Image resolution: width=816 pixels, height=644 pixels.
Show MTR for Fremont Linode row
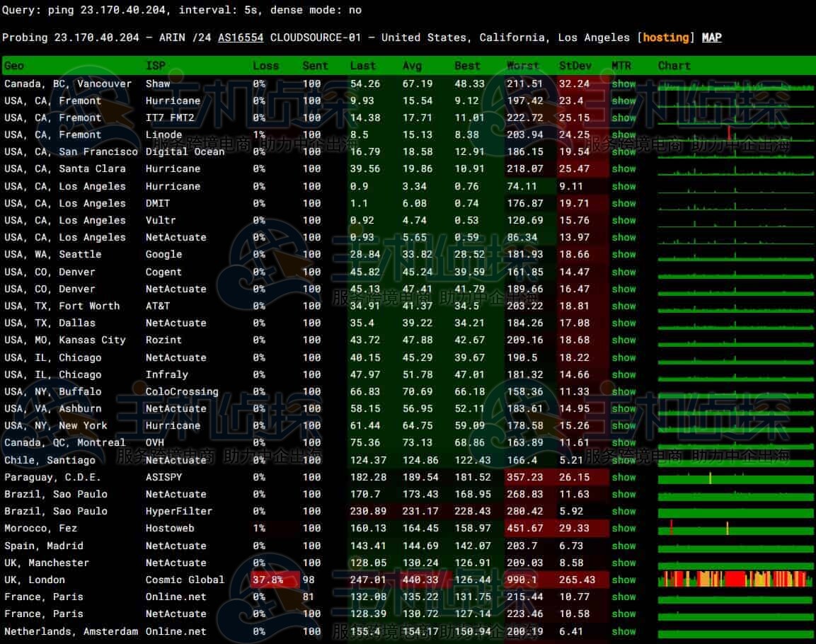click(x=624, y=134)
